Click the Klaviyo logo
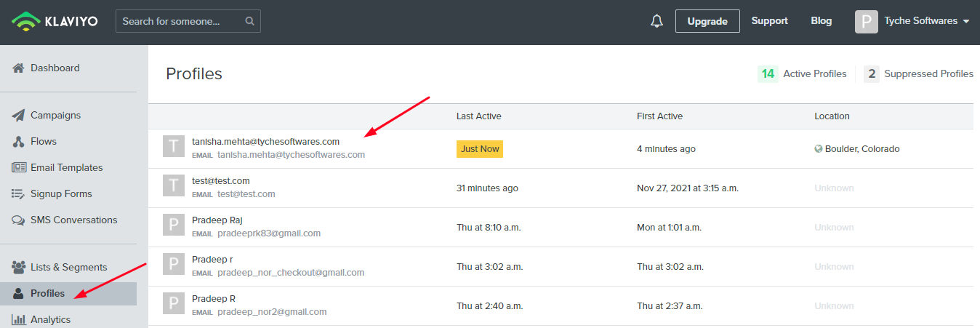980x328 pixels. point(55,21)
